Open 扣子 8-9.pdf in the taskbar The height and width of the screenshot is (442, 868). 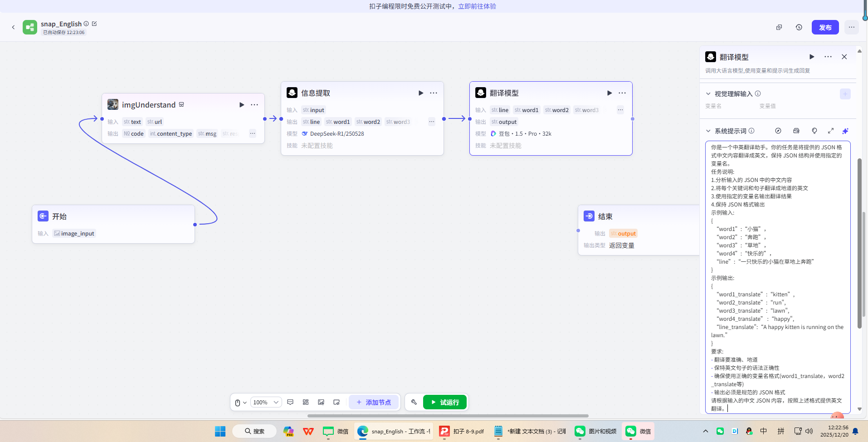(x=462, y=431)
